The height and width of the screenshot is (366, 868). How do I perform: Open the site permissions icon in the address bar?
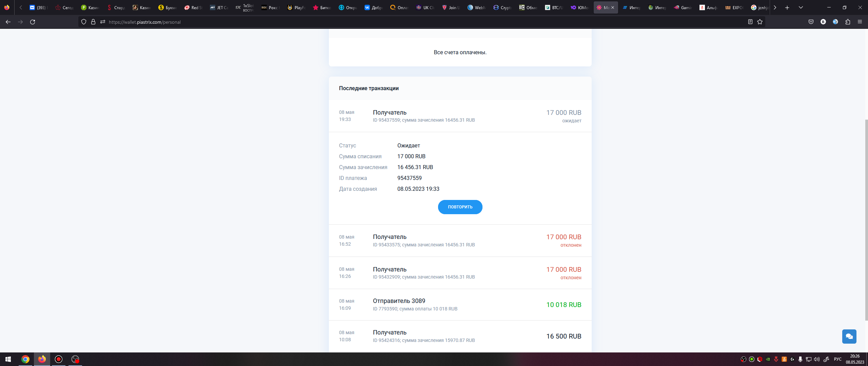tap(103, 22)
